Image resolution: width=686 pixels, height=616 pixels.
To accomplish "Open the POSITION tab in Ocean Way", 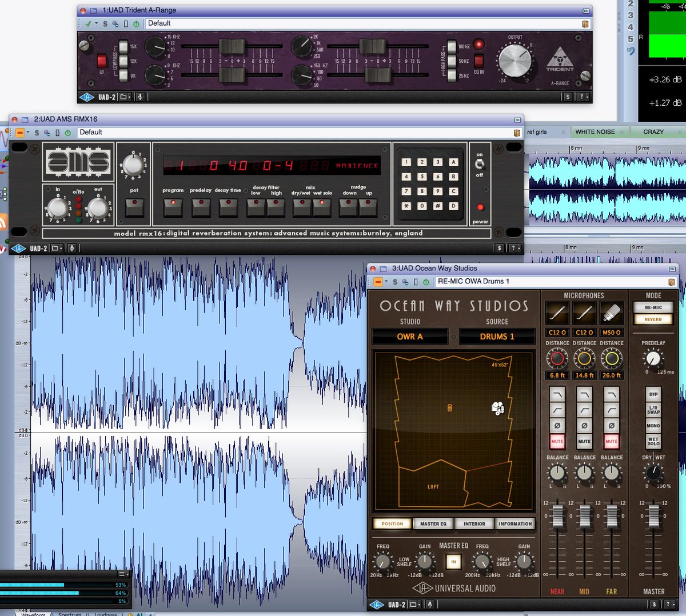I will 392,524.
